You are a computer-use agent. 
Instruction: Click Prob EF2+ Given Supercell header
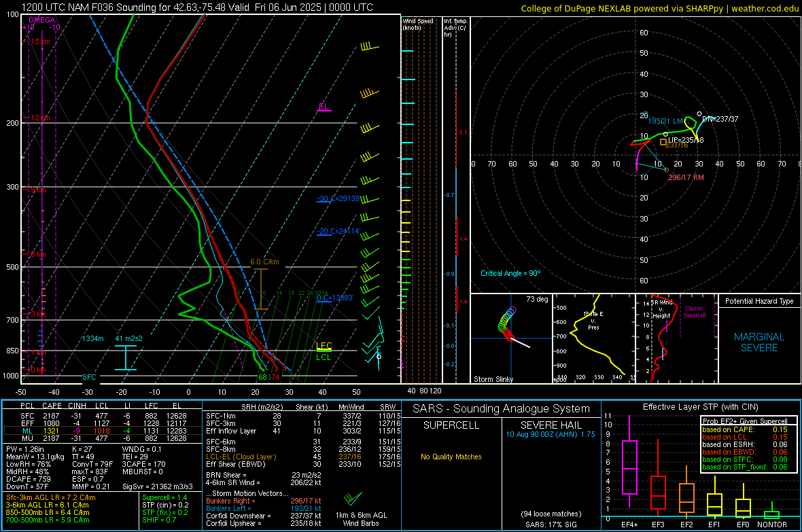(x=745, y=421)
